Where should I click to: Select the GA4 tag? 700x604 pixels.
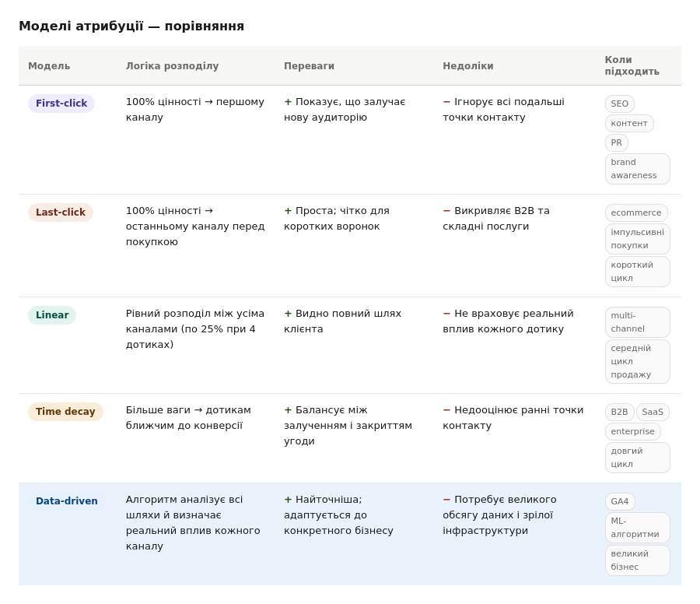click(x=620, y=501)
